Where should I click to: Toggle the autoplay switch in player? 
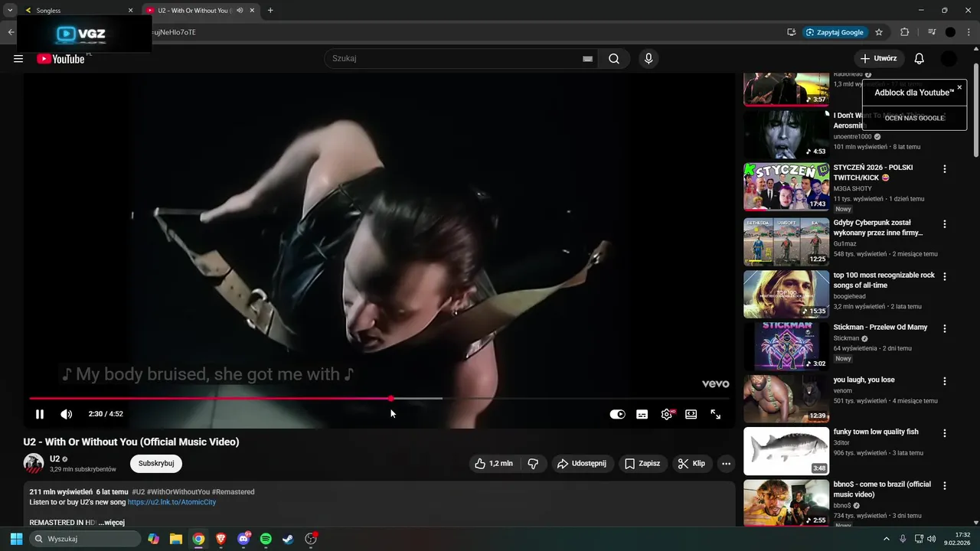point(617,414)
